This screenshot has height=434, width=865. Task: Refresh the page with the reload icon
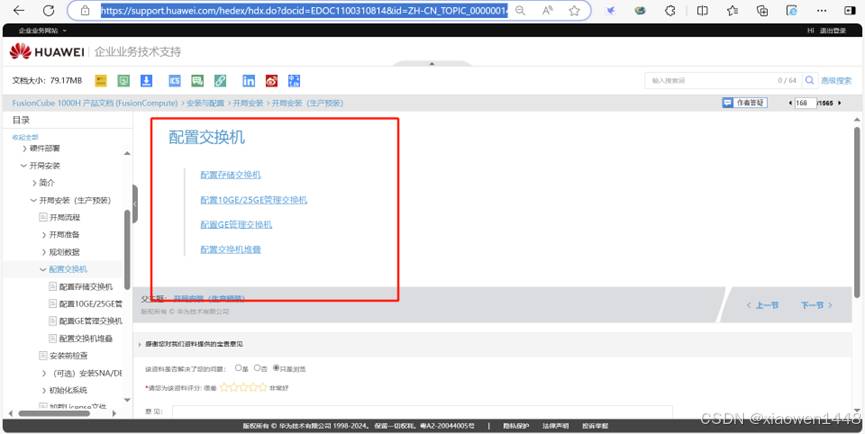tap(48, 11)
